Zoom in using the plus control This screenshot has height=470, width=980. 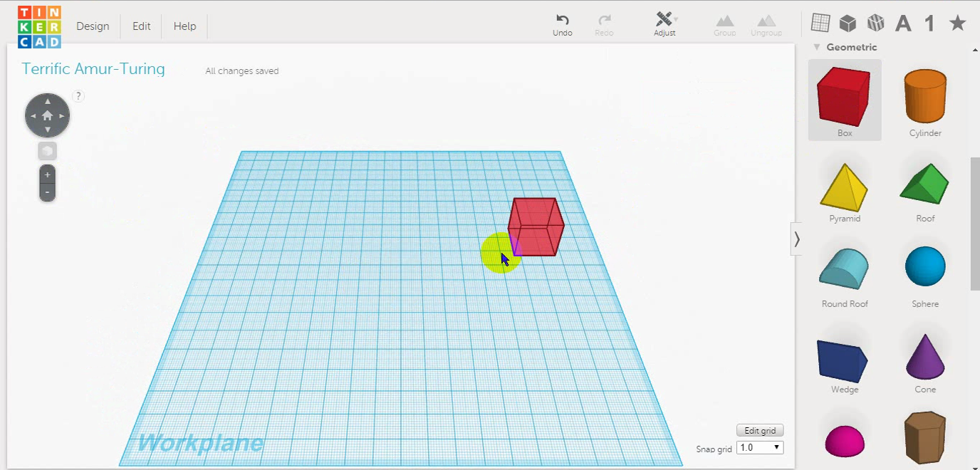click(47, 173)
